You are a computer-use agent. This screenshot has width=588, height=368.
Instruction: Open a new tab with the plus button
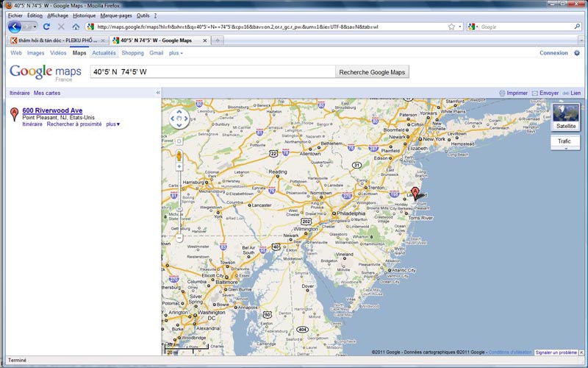pyautogui.click(x=217, y=40)
